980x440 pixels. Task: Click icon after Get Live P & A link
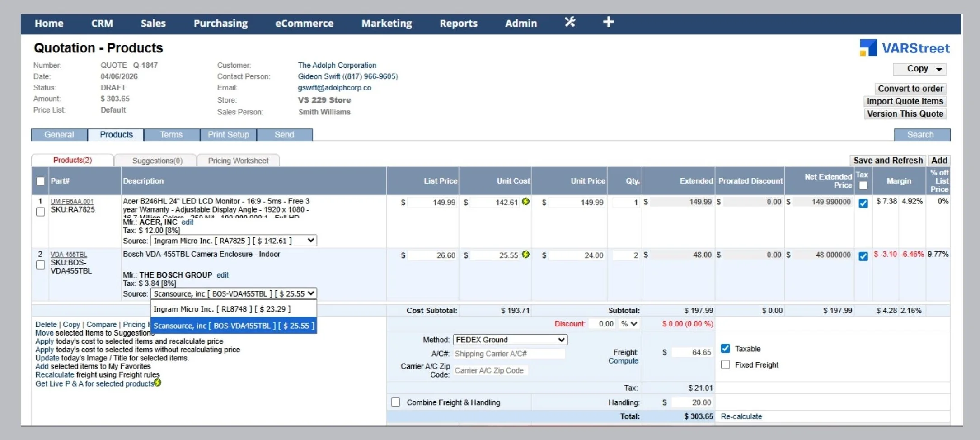tap(158, 383)
